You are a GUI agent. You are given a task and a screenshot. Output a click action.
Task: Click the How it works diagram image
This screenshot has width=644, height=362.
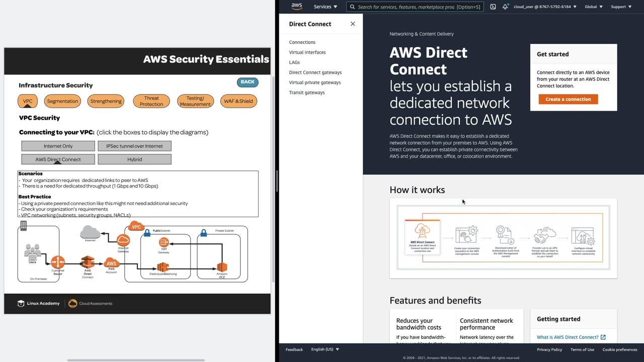click(x=503, y=237)
